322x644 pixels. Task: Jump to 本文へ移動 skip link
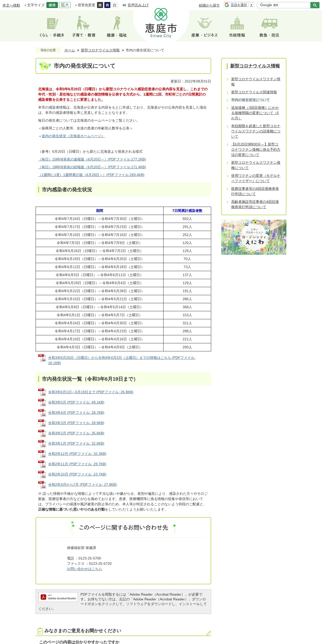point(11,5)
